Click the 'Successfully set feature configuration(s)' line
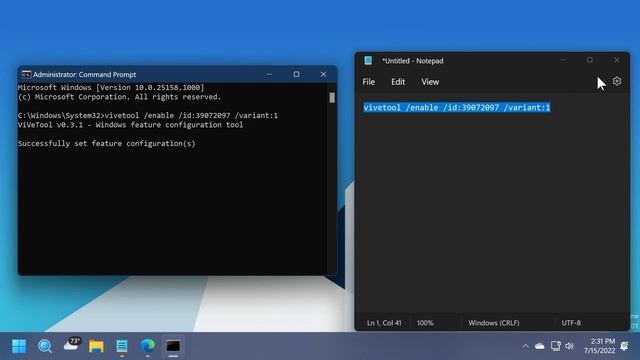Image resolution: width=640 pixels, height=360 pixels. point(107,144)
